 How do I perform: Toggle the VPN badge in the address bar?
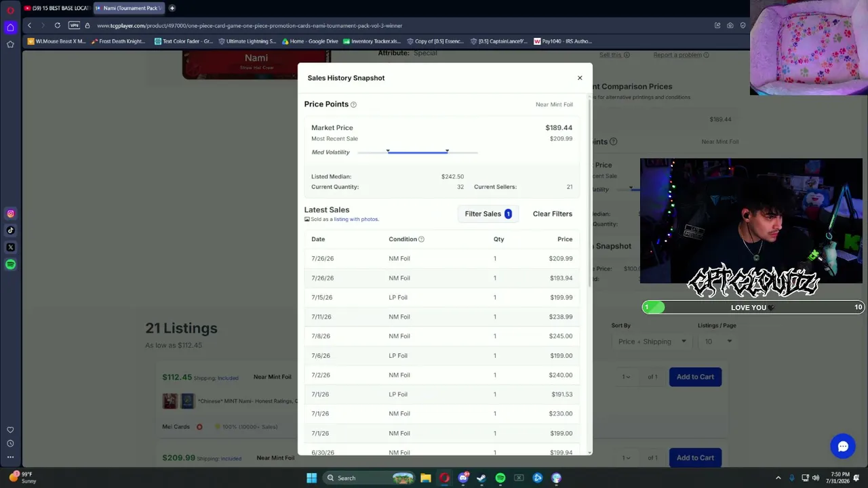(x=75, y=26)
